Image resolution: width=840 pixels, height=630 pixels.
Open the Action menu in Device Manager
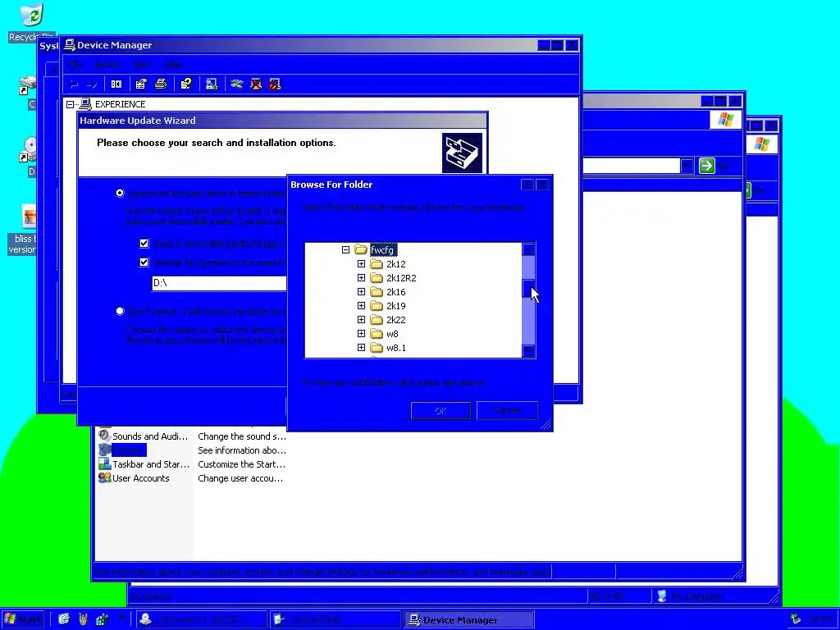[107, 64]
